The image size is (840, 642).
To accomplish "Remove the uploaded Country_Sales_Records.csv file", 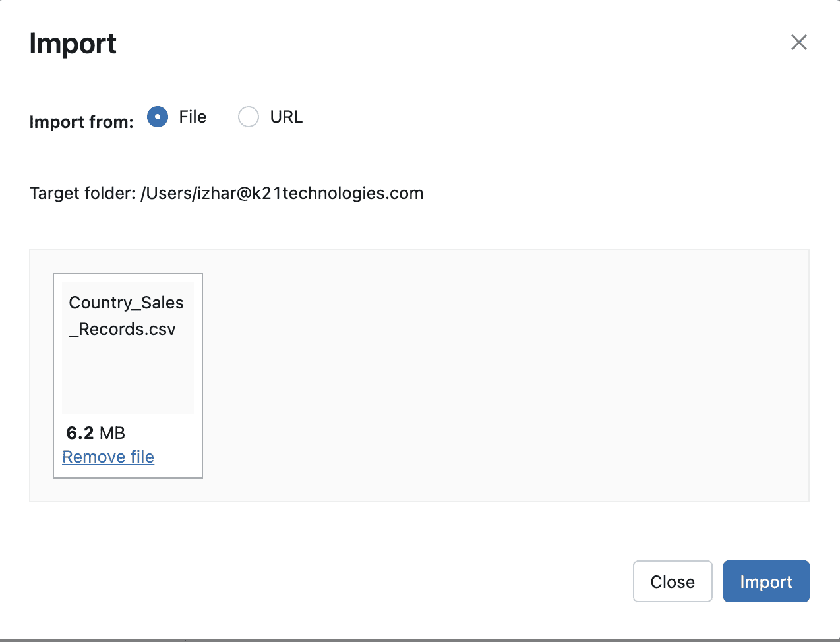I will tap(108, 457).
